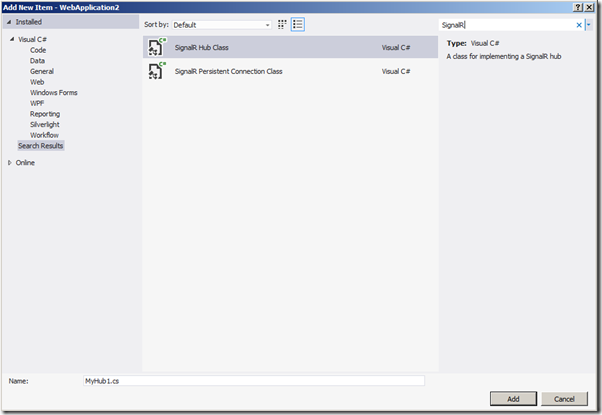602x415 pixels.
Task: Select the Data category
Action: coord(37,61)
